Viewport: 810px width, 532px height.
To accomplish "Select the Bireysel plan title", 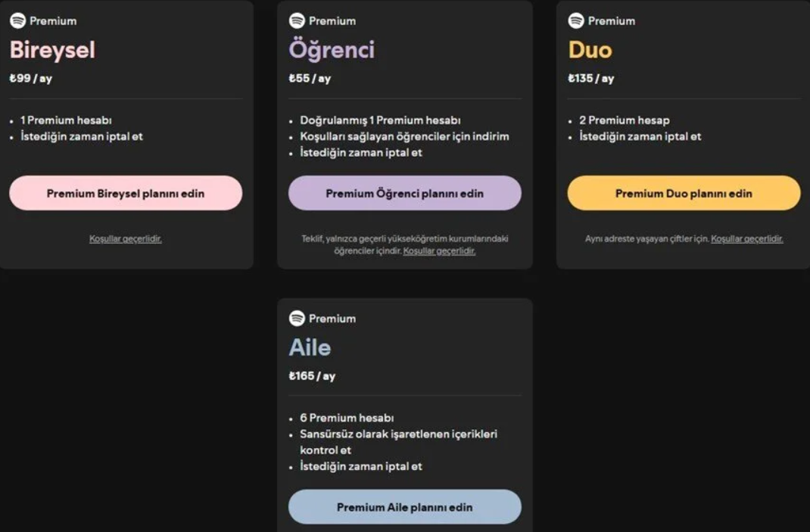I will pos(51,49).
